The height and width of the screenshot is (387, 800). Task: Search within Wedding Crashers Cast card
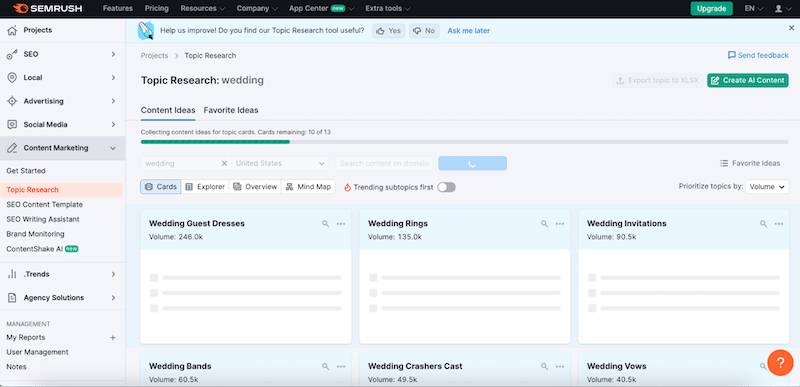[544, 367]
